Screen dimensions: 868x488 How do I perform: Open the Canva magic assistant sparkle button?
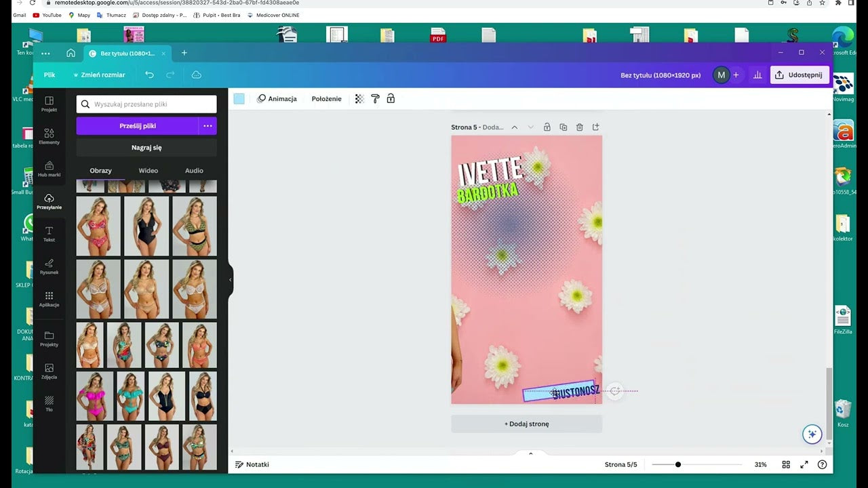[812, 434]
